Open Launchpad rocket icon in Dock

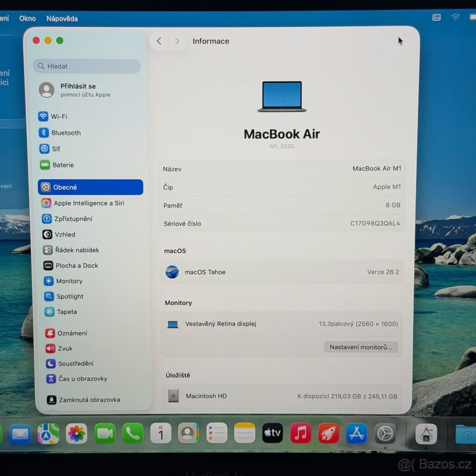[x=328, y=433]
